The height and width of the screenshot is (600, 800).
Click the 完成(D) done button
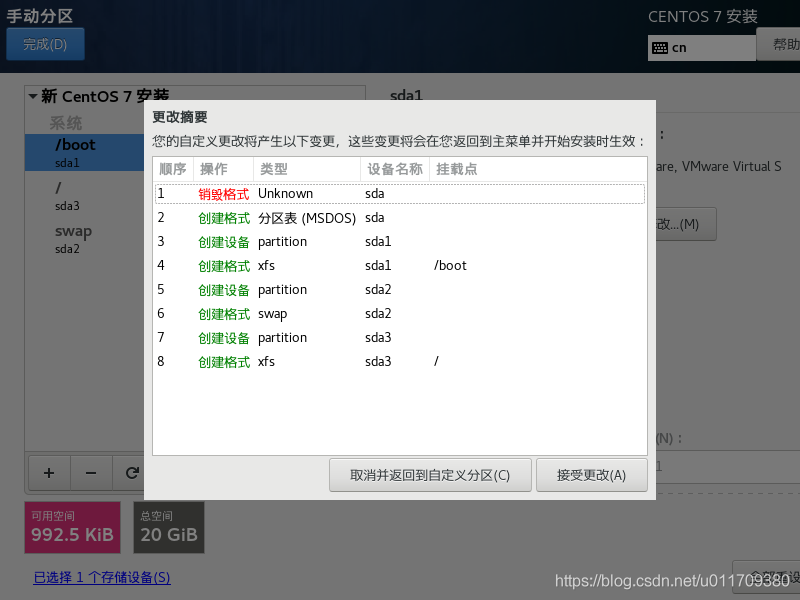45,44
